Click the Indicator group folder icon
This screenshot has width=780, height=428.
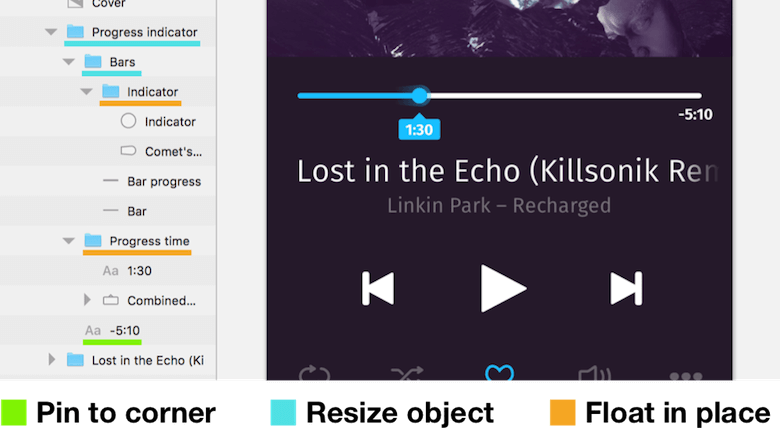coord(110,91)
